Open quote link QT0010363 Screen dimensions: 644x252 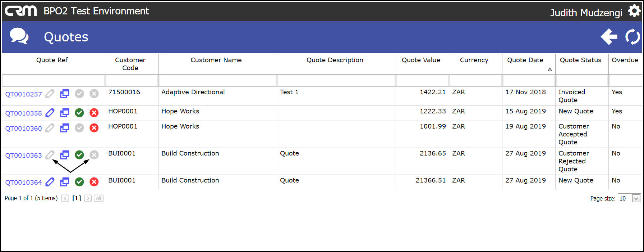[x=23, y=156]
